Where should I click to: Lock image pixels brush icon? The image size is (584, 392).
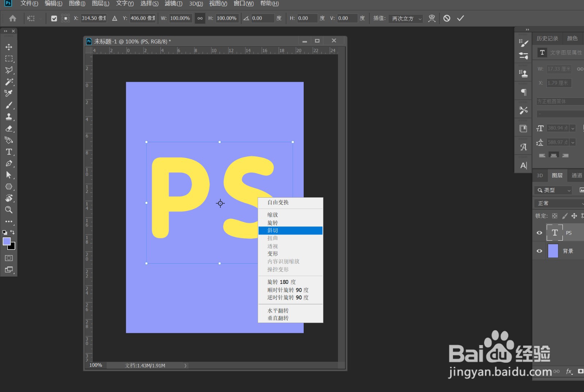coord(565,216)
